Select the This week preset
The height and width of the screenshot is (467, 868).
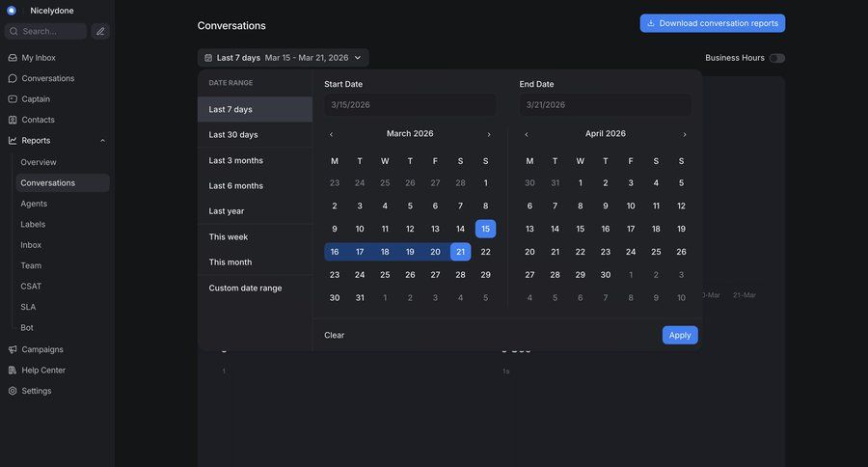click(x=255, y=237)
